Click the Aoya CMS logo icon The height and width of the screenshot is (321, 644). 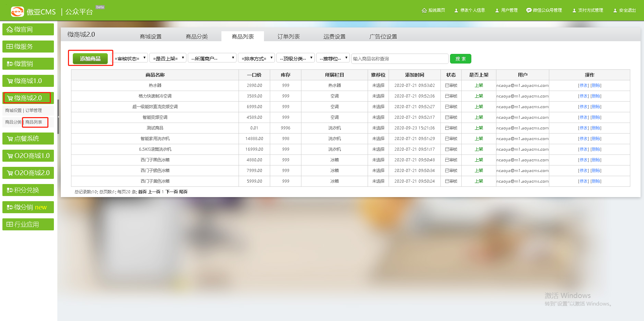(x=17, y=11)
